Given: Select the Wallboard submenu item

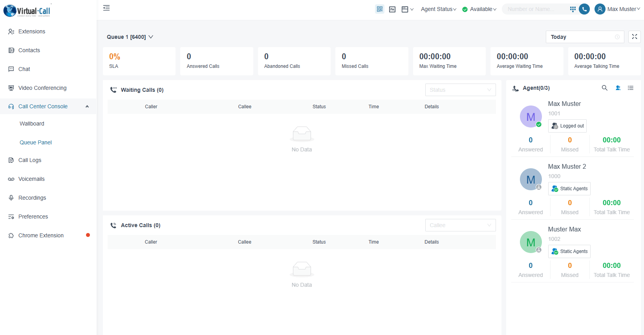Looking at the screenshot, I should coord(32,124).
